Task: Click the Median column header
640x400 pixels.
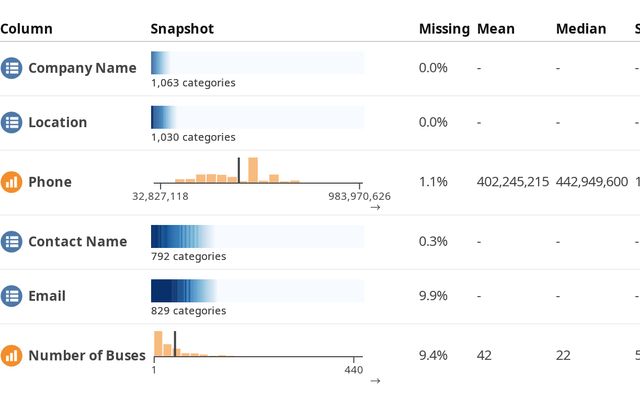Action: click(x=581, y=29)
